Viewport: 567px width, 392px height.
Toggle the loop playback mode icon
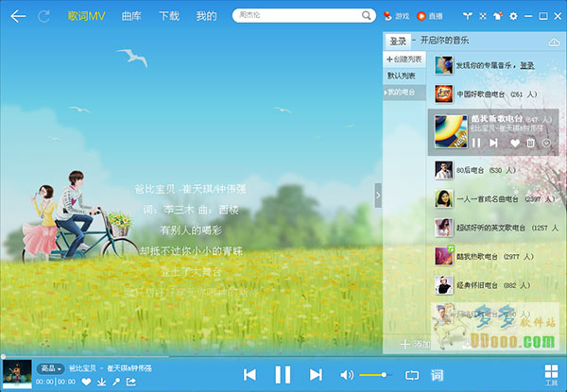click(x=412, y=375)
